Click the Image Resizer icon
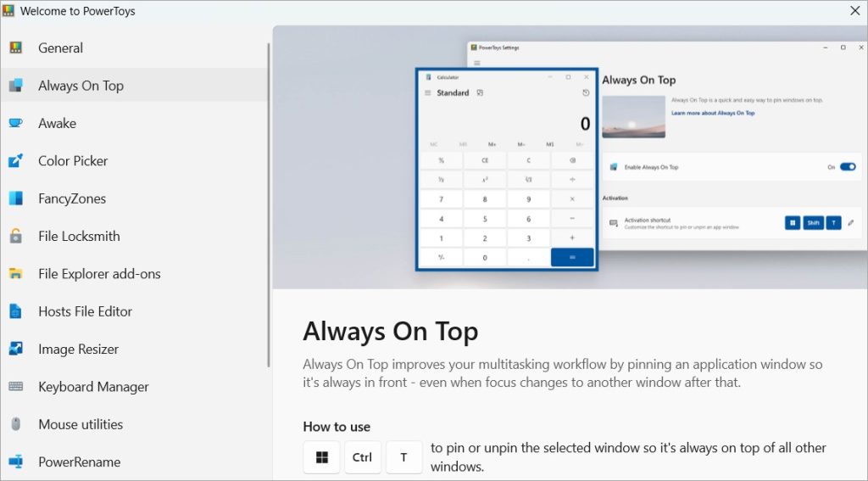The image size is (868, 481). (x=15, y=350)
